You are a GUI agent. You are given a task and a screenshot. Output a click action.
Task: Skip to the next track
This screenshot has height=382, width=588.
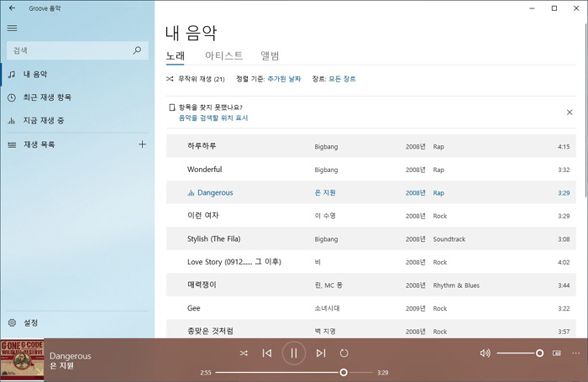click(x=321, y=353)
